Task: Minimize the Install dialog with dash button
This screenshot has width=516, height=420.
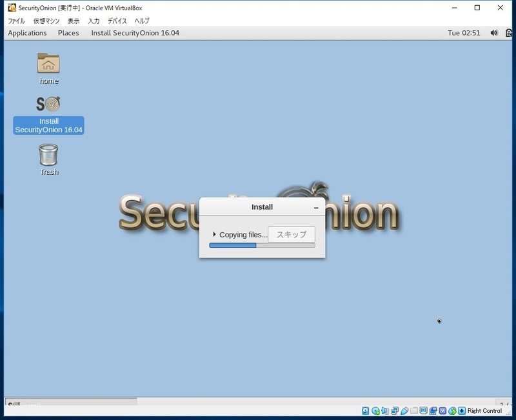Action: click(x=316, y=207)
